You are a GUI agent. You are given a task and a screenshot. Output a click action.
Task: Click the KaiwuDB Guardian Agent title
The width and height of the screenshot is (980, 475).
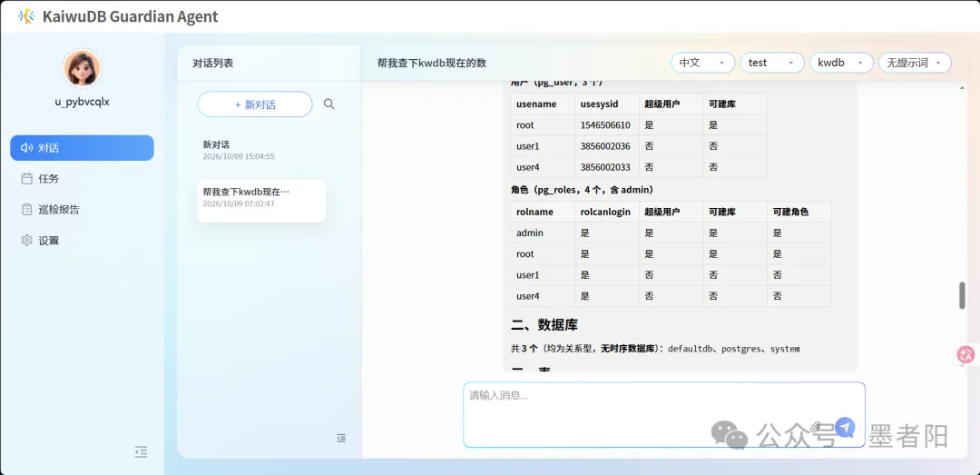130,17
